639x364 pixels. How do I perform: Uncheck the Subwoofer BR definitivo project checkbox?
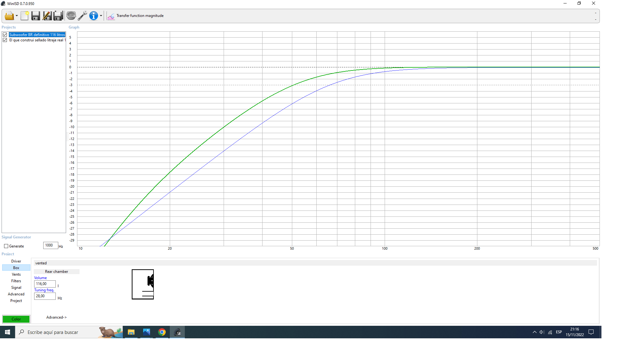[x=5, y=35]
